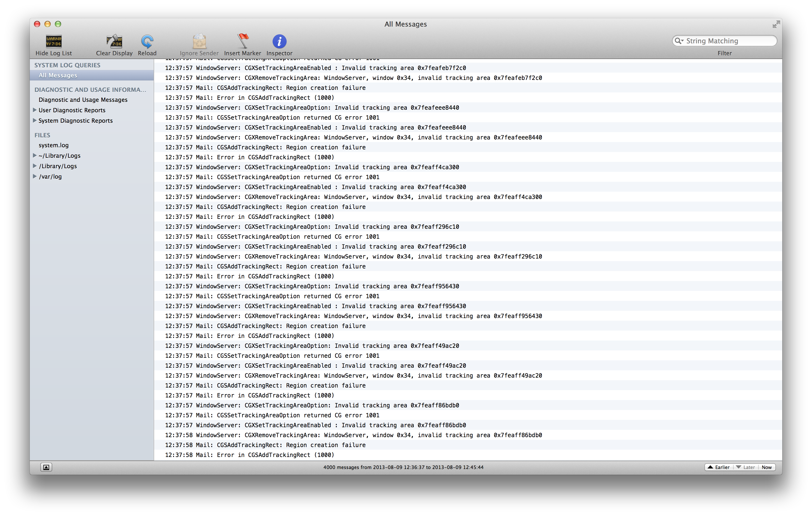
Task: Expand System Diagnostic Reports tree item
Action: 35,120
